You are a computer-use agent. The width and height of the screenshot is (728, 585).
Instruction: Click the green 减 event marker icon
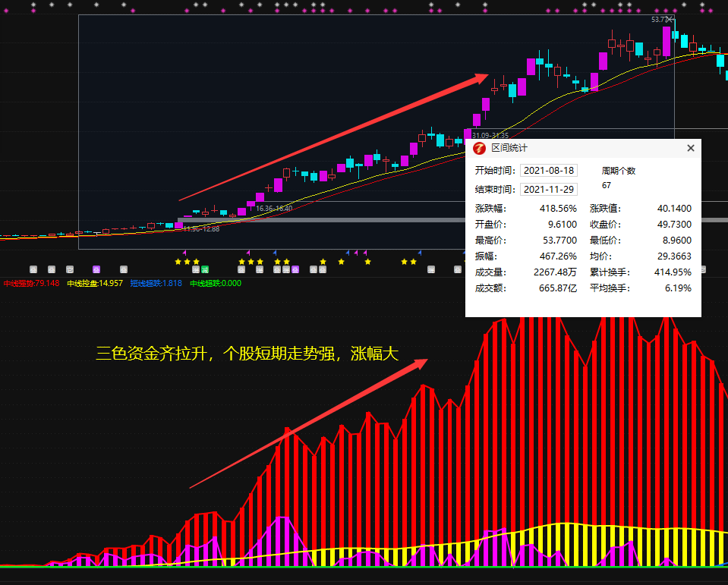(205, 269)
